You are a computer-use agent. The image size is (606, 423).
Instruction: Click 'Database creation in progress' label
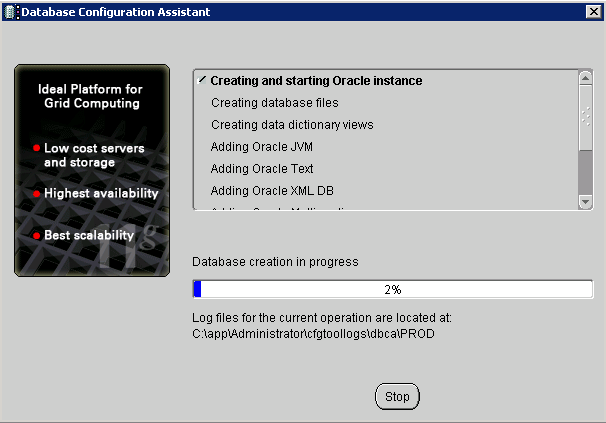[275, 262]
